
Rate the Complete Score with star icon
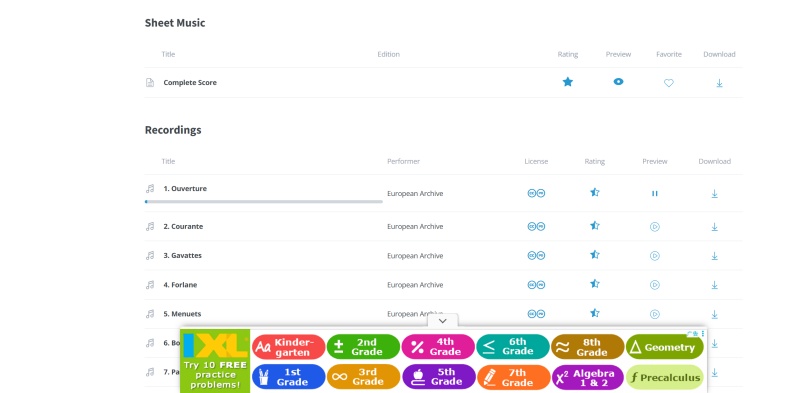pos(567,82)
